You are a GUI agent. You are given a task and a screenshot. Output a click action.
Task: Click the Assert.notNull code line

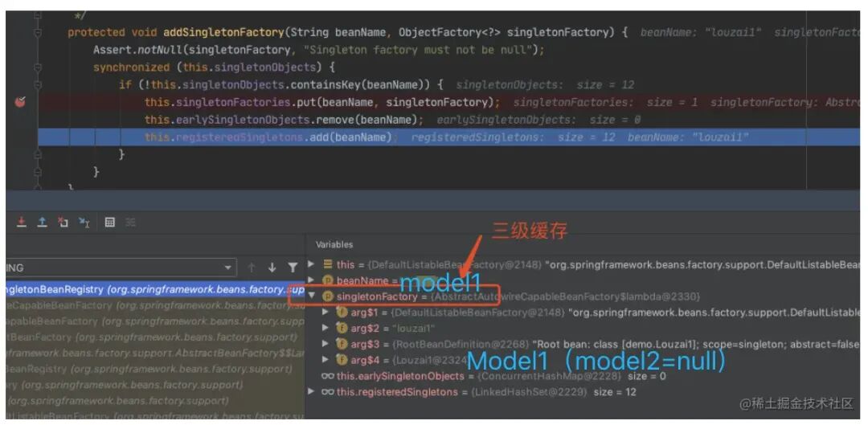click(x=319, y=50)
